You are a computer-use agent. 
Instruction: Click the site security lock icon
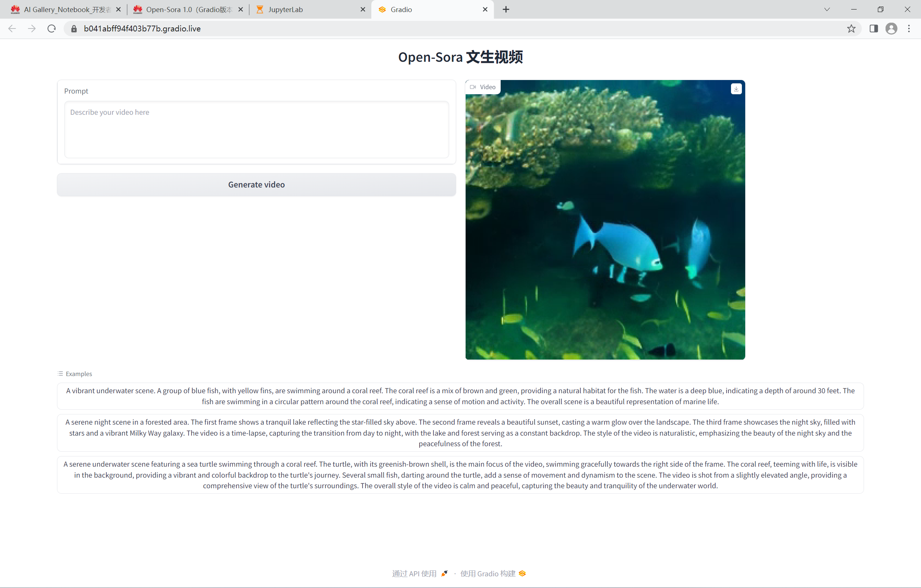[74, 28]
